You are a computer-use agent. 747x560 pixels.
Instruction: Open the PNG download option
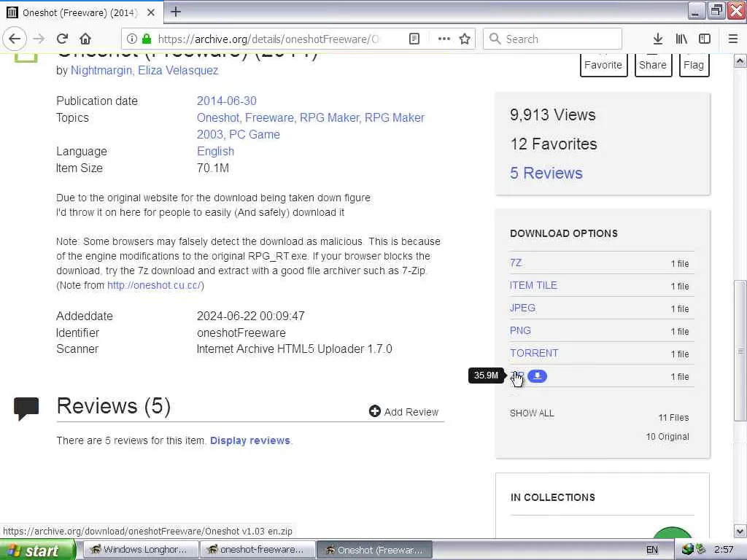point(519,330)
